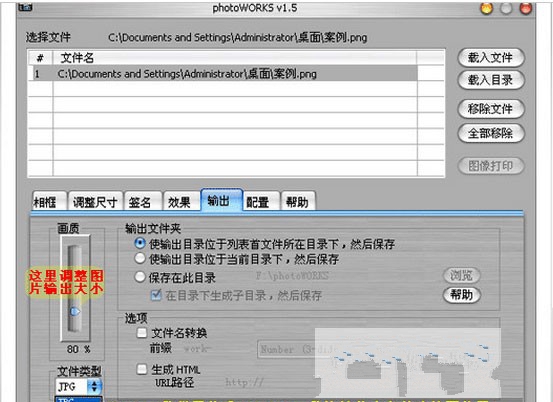
Task: Click the JPG file type dropdown arrow
Action: pos(94,386)
